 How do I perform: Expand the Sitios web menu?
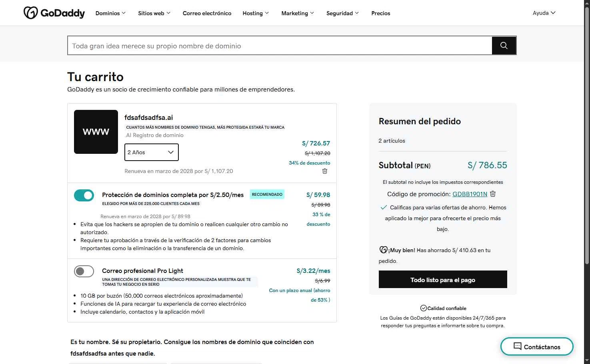coord(154,13)
